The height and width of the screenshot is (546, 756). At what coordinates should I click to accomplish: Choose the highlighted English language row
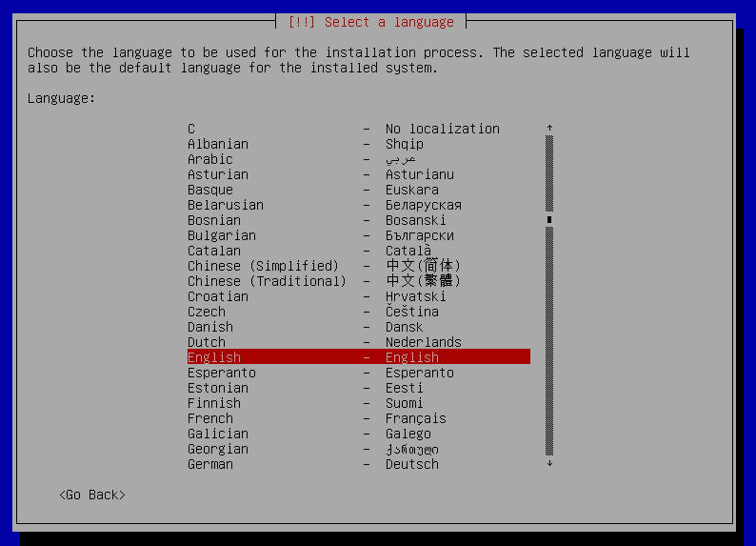click(359, 357)
